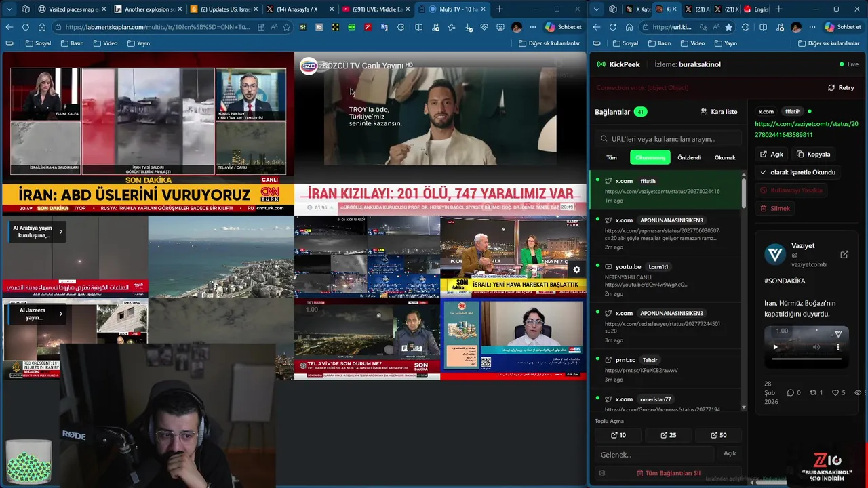The height and width of the screenshot is (488, 868).
Task: Click the scroll-down arrow of link list
Action: [x=744, y=407]
